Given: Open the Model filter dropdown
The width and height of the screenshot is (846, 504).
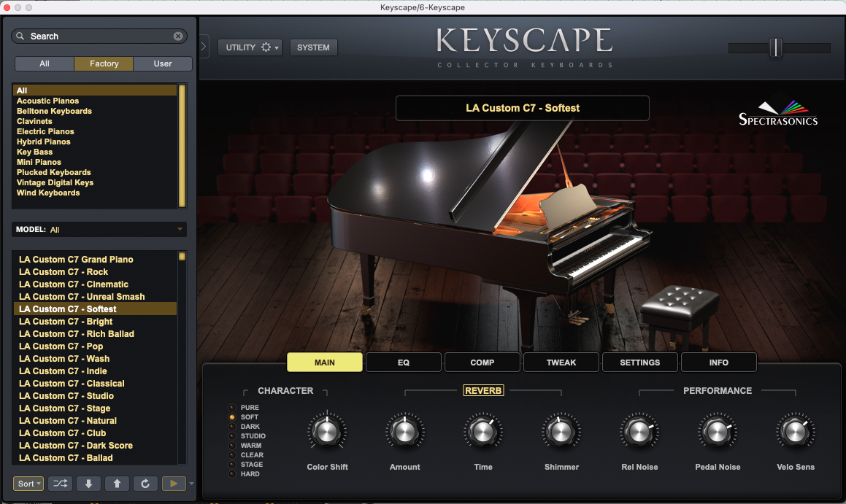Looking at the screenshot, I should pyautogui.click(x=99, y=229).
